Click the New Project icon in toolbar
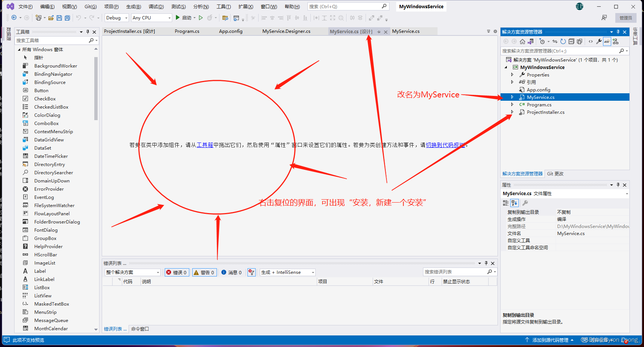The width and height of the screenshot is (644, 347). [x=38, y=18]
